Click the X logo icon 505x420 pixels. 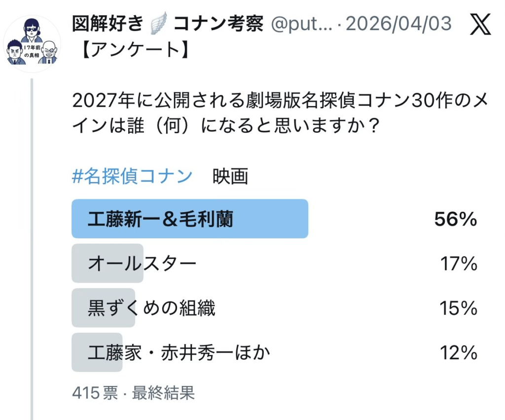(480, 24)
